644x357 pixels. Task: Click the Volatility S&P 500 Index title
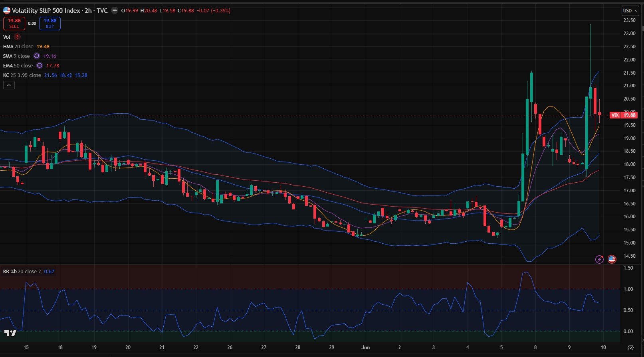point(46,11)
